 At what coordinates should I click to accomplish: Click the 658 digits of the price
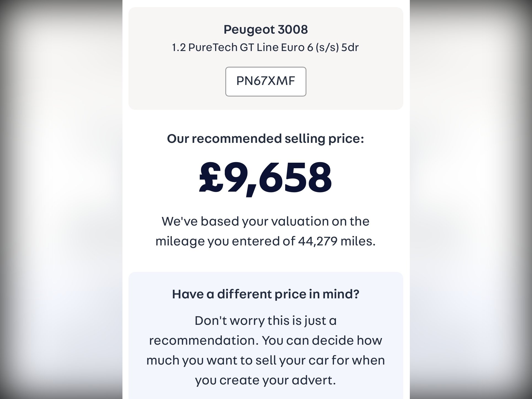295,177
